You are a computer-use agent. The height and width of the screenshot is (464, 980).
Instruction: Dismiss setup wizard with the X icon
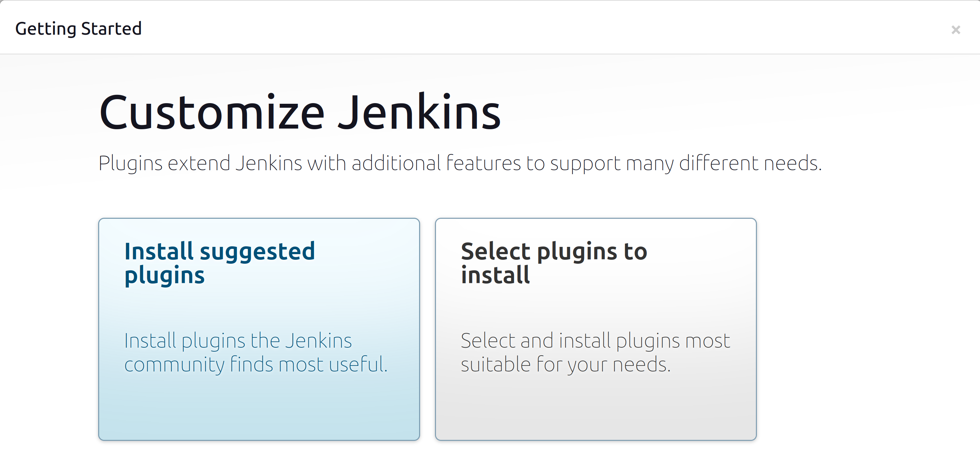click(955, 30)
